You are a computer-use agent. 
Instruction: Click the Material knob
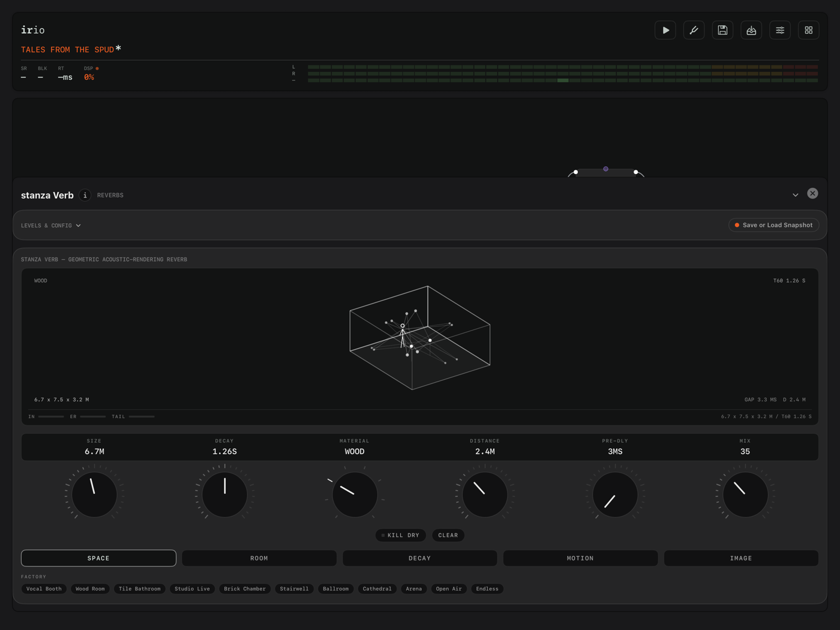[x=355, y=494]
